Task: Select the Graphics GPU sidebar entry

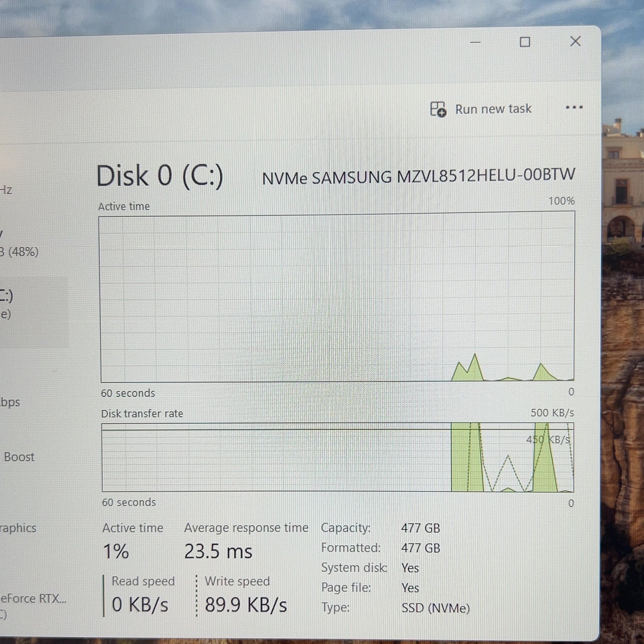Action: (18, 528)
